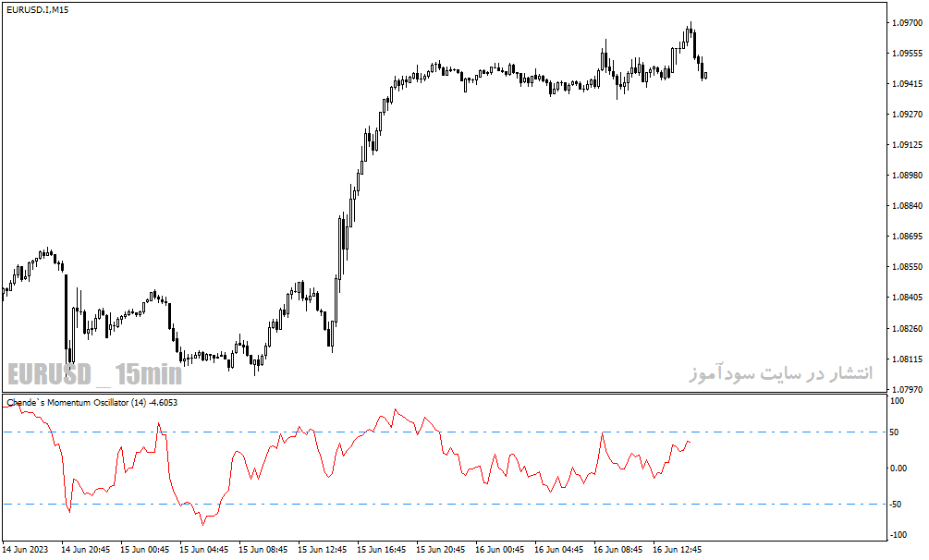This screenshot has width=929, height=560.
Task: Click the EURUSD.I,M15 chart symbol label
Action: point(37,9)
